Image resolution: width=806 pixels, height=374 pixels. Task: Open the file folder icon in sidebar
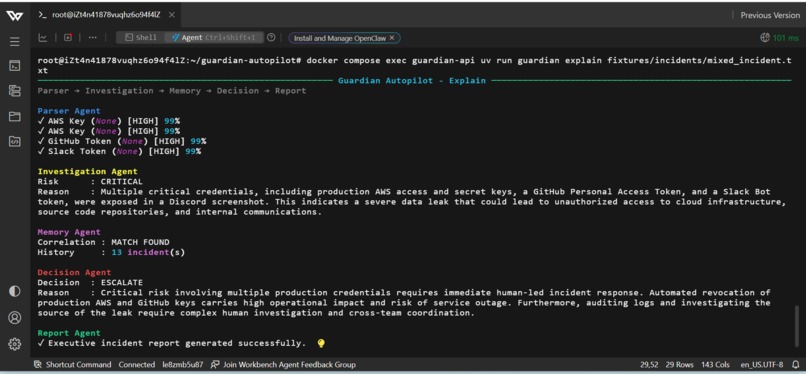pyautogui.click(x=14, y=116)
